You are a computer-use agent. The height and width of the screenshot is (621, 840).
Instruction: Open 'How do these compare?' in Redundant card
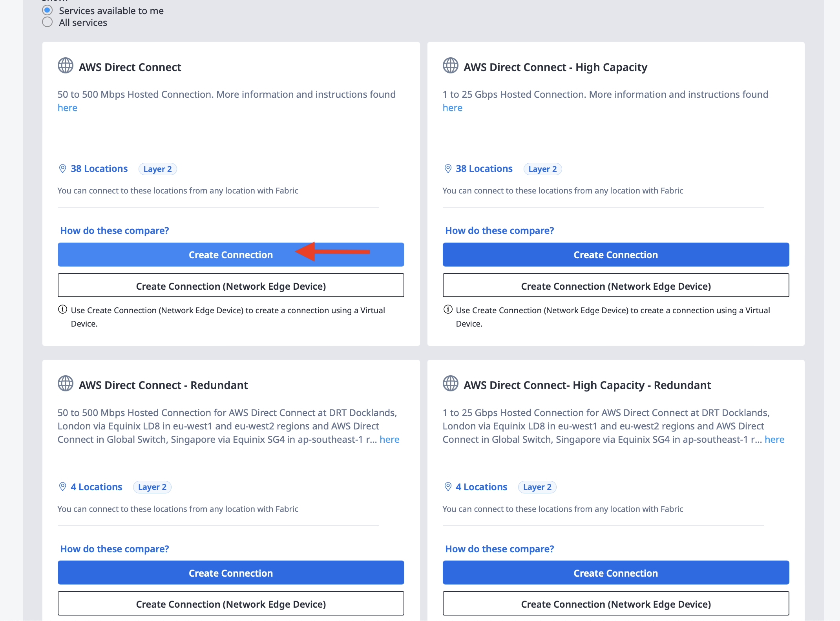[115, 549]
